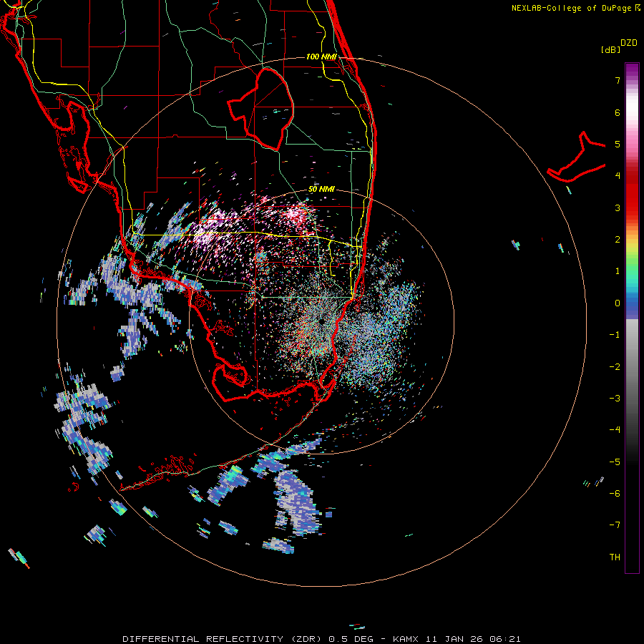Click the DZD legend title

(x=628, y=43)
